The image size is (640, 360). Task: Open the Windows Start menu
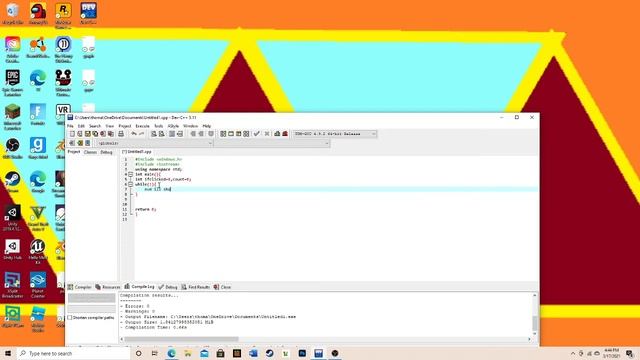coord(8,353)
